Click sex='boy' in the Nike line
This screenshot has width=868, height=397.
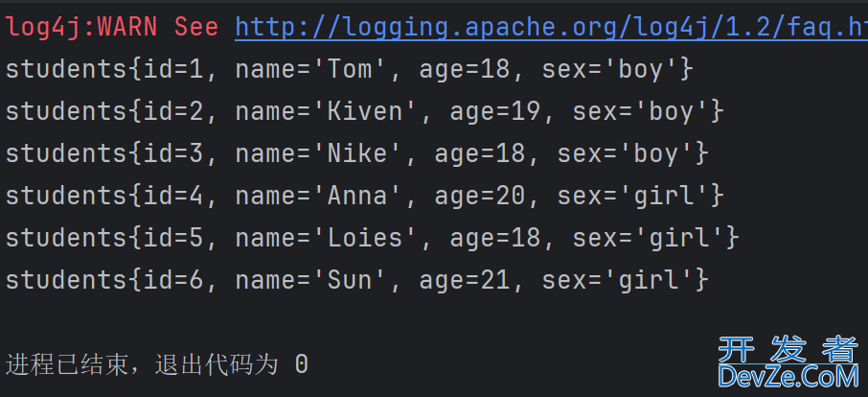coord(626,153)
